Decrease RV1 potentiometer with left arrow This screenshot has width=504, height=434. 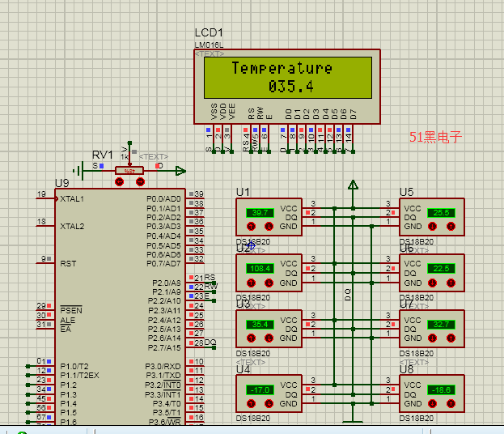[x=119, y=182]
